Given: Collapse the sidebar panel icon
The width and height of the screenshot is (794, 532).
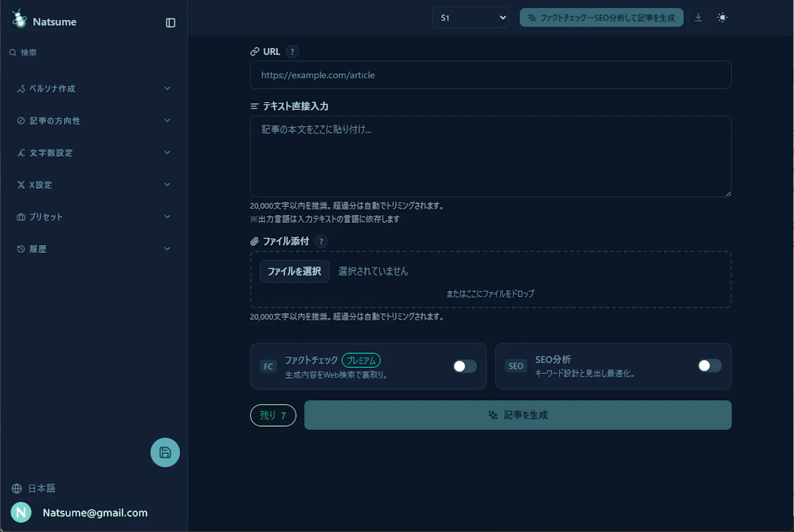Looking at the screenshot, I should tap(170, 23).
